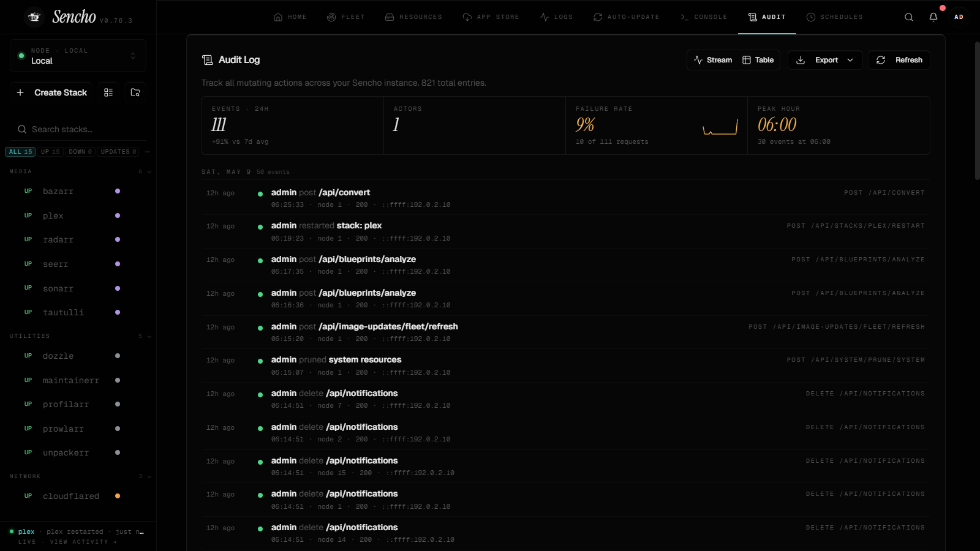Click the stack list view icon beside Create Stack
The width and height of the screenshot is (980, 551).
point(108,92)
